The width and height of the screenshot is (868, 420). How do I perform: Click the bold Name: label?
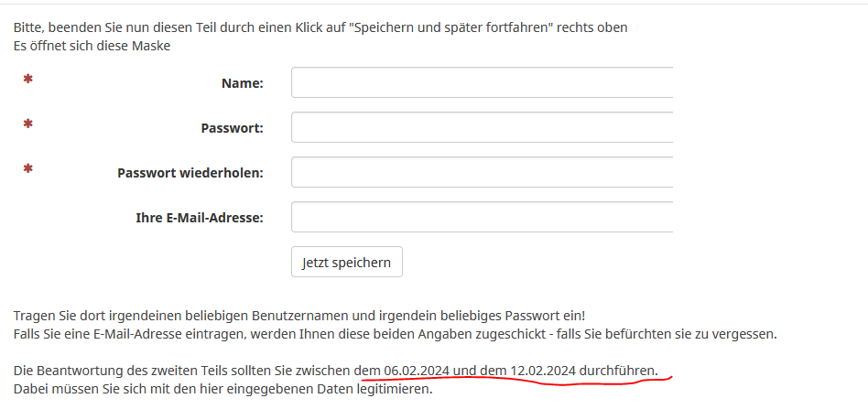click(242, 83)
